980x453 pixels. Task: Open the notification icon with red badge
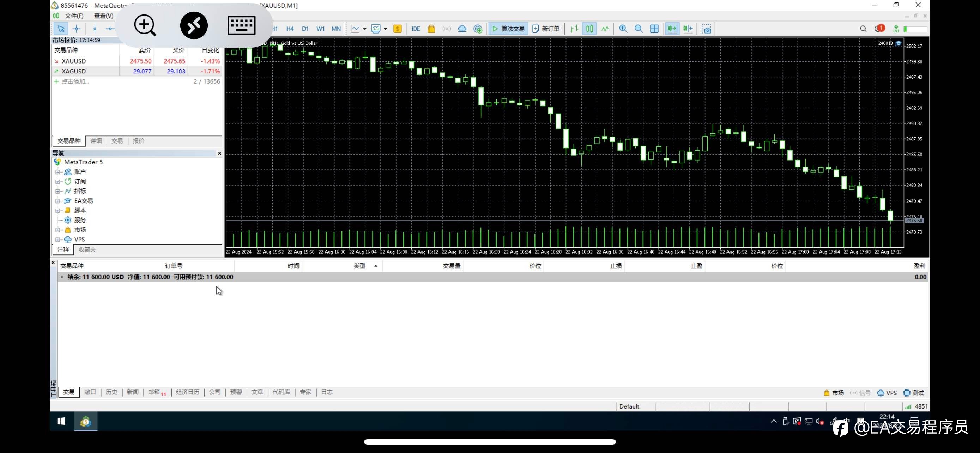(879, 29)
